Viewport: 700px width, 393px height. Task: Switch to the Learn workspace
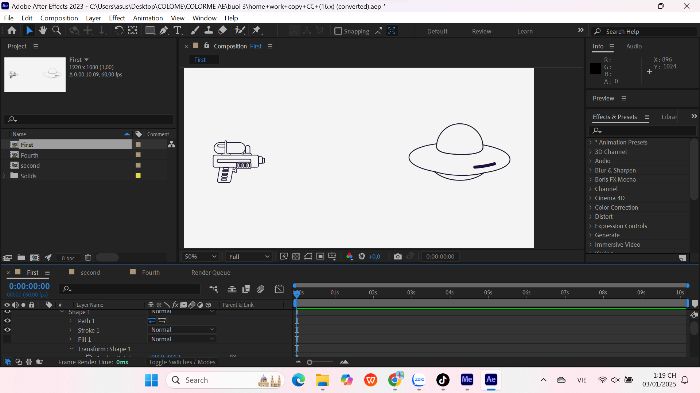pyautogui.click(x=525, y=31)
